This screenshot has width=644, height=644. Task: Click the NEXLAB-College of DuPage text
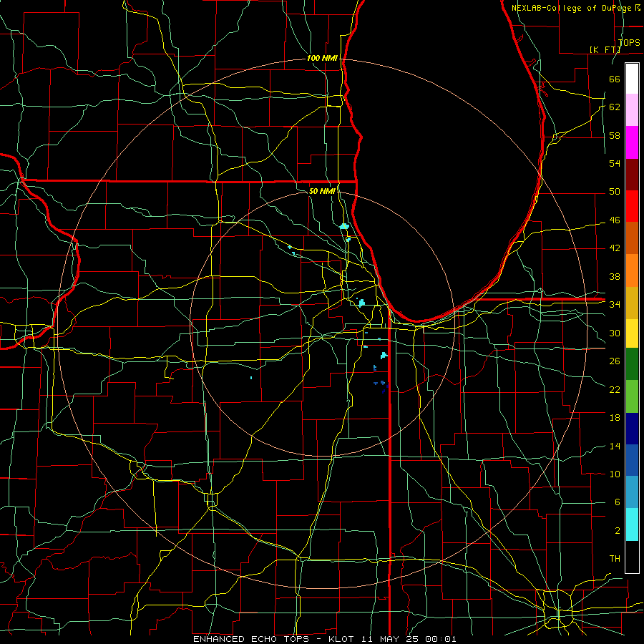[571, 7]
